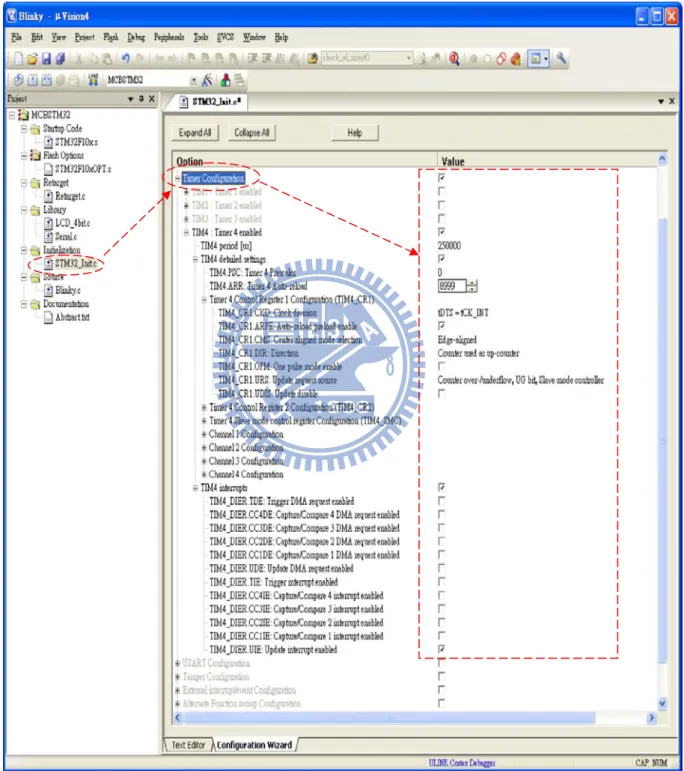Image resolution: width=684 pixels, height=771 pixels.
Task: Open the MCBSTM32 target dropdown
Action: tap(193, 80)
